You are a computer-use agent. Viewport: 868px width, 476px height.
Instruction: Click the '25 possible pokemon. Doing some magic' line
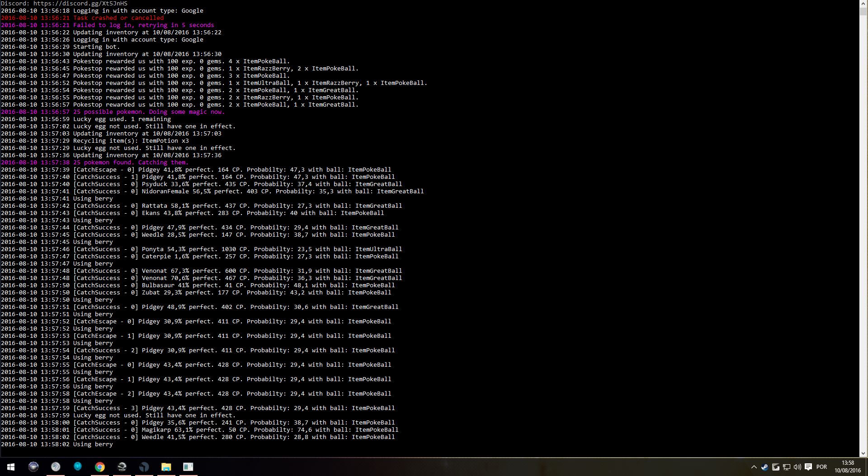113,112
